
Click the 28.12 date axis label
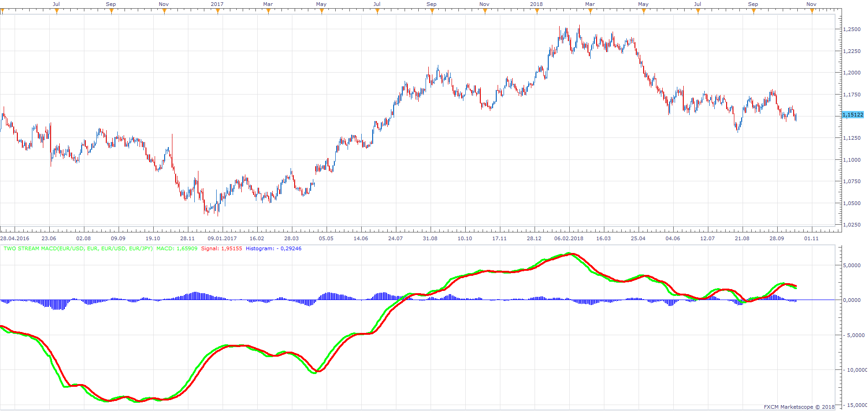(x=534, y=238)
